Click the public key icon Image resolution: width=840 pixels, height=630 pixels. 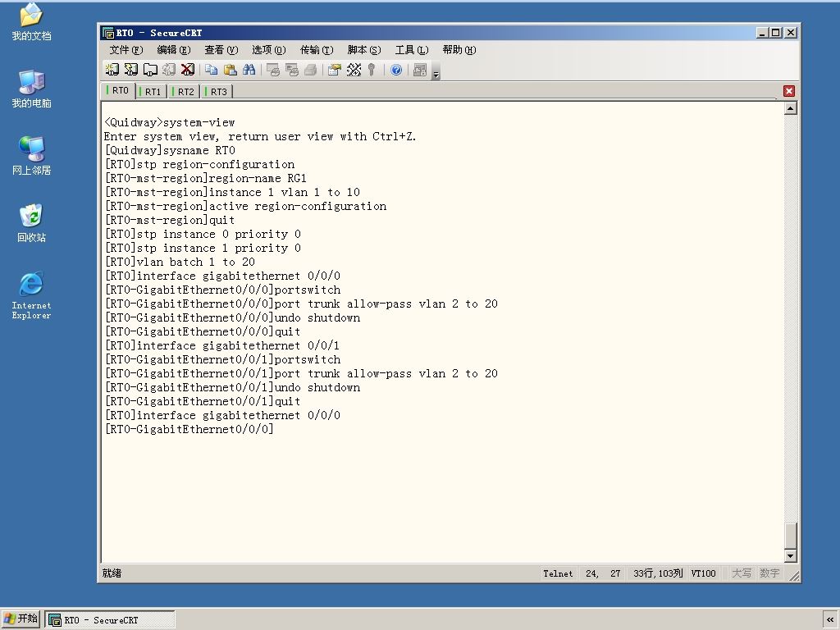coord(372,70)
